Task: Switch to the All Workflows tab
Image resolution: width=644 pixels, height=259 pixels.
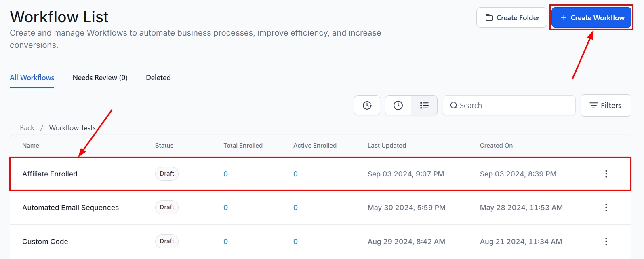Action: coord(32,78)
